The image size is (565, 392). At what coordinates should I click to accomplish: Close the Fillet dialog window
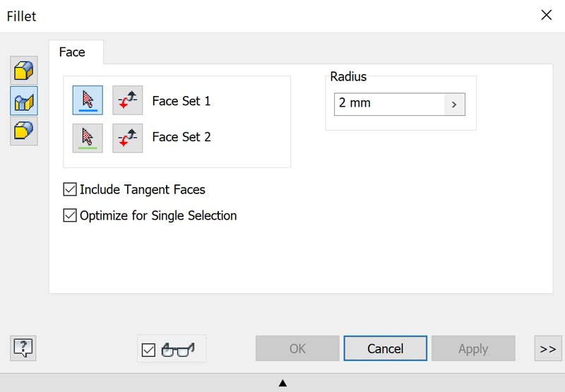[x=546, y=15]
